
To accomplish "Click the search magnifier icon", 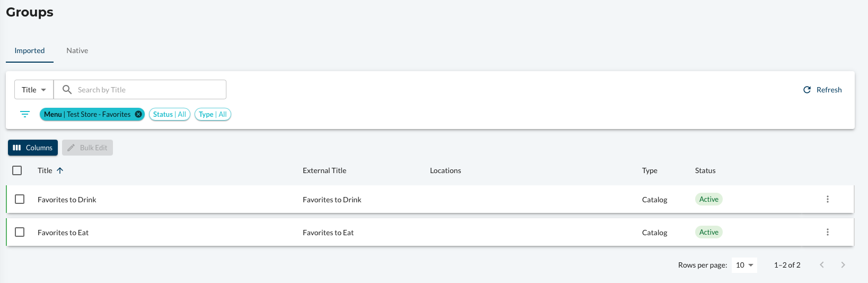I will click(x=67, y=90).
